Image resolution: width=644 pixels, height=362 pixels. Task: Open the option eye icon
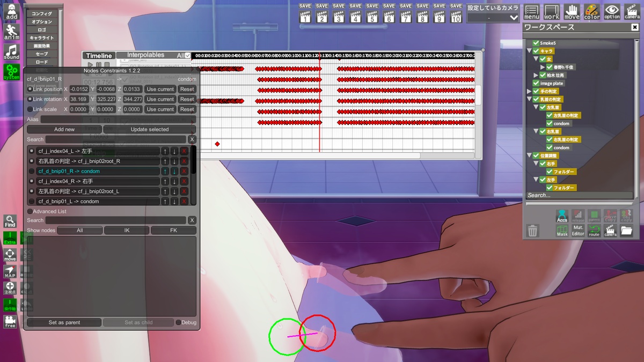click(612, 12)
